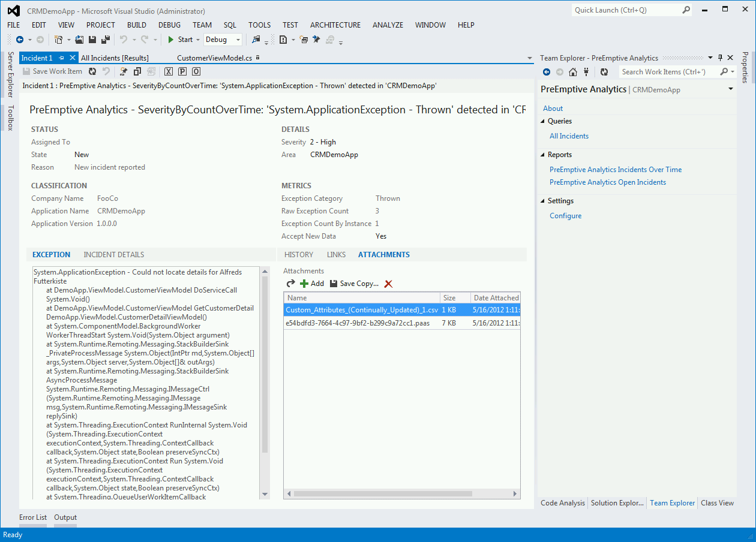Click the Save Copy... button

click(x=354, y=284)
